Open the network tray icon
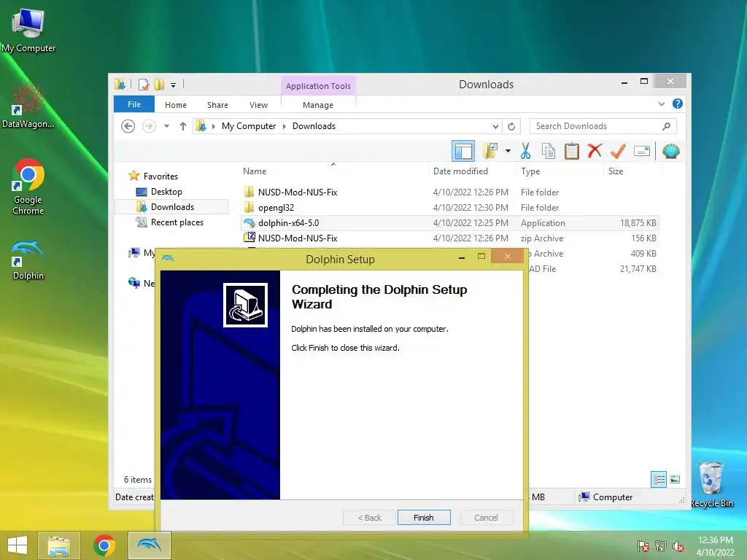747x560 pixels. coord(661,546)
